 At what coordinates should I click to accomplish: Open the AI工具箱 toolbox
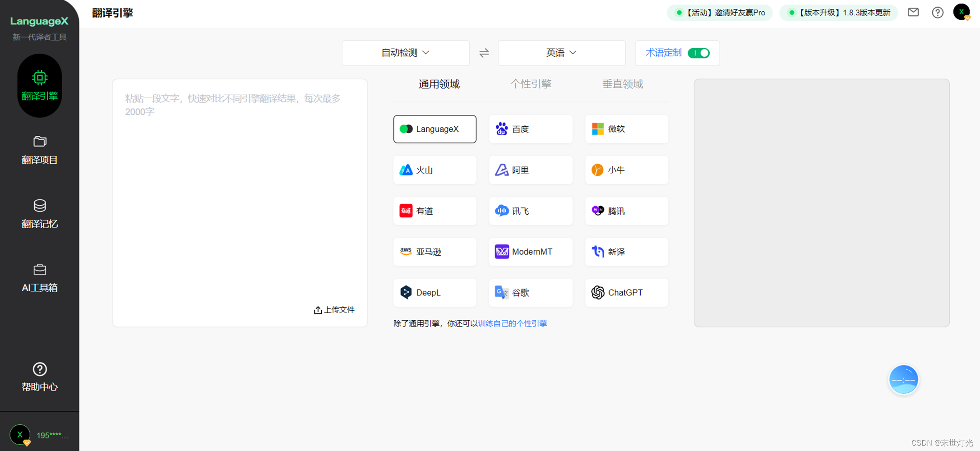(x=40, y=278)
